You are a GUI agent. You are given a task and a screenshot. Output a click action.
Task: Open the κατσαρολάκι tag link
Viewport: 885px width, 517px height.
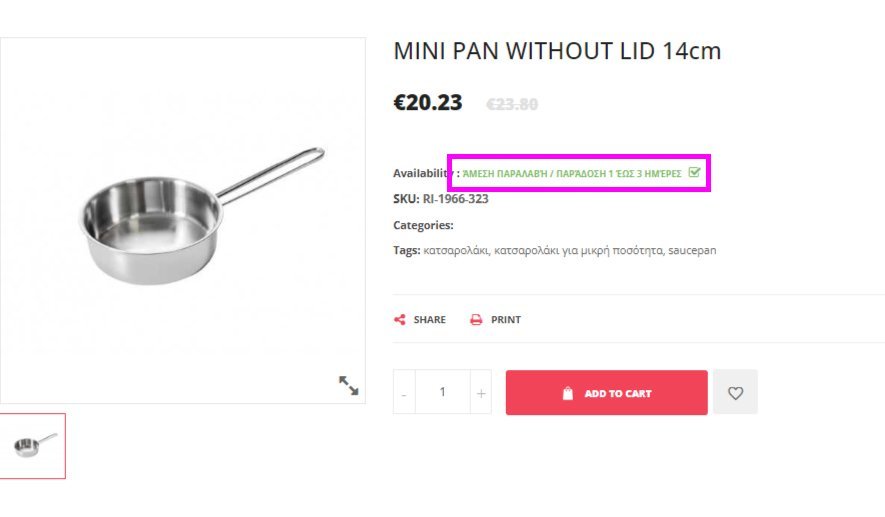(x=455, y=250)
